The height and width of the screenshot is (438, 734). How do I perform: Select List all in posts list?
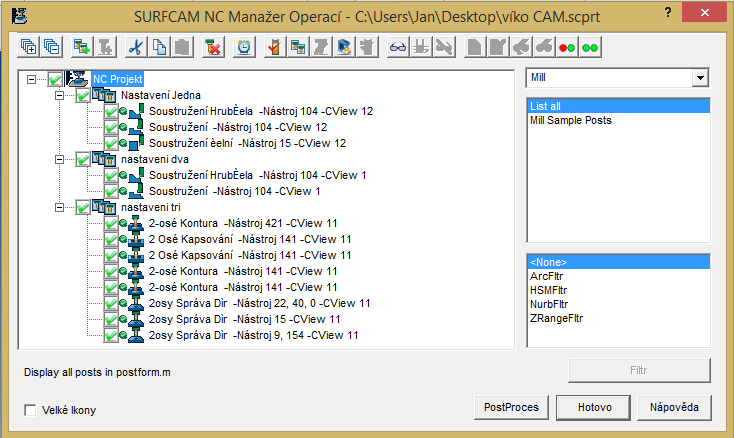(618, 106)
